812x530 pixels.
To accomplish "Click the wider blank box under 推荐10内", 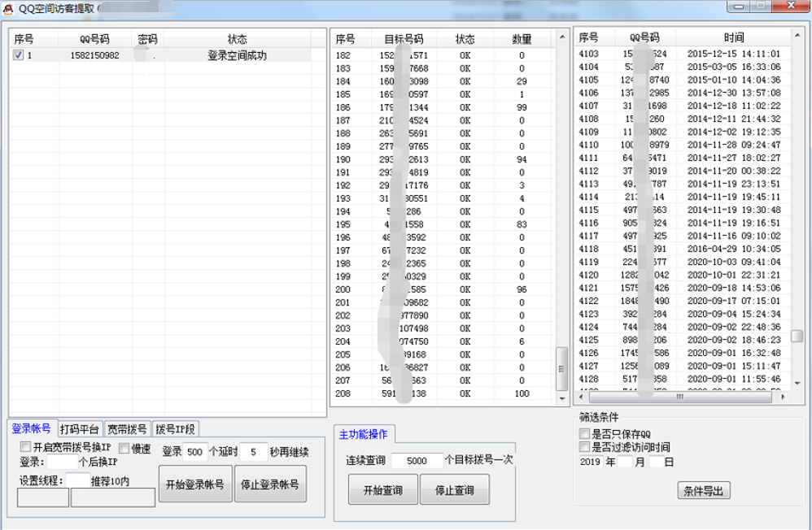I will click(x=113, y=497).
